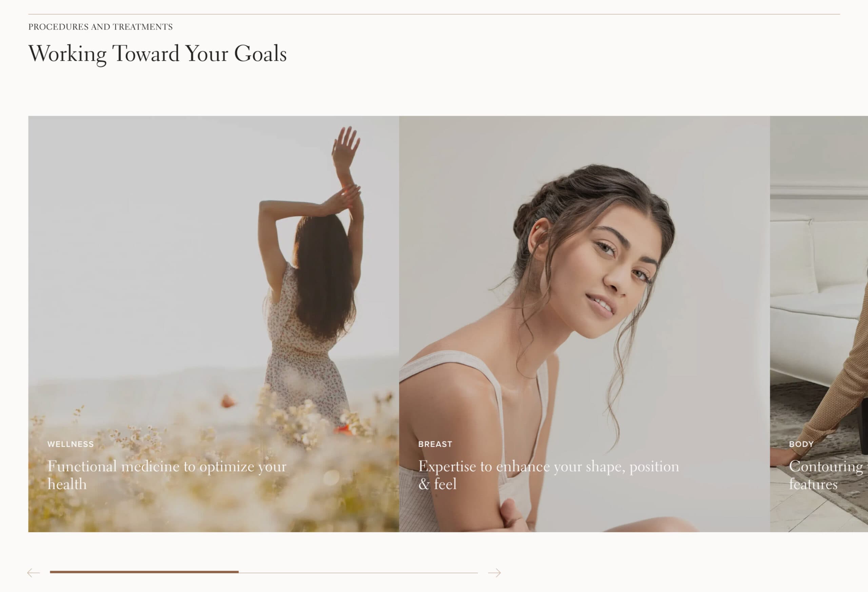Click the WELLNESS category label
This screenshot has height=592, width=868.
[x=71, y=444]
